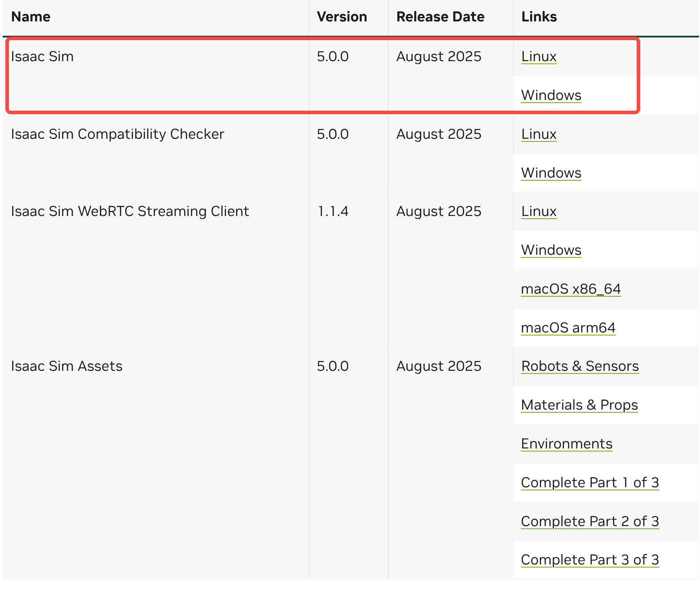Image resolution: width=700 pixels, height=589 pixels.
Task: Click the Name column header
Action: (x=30, y=17)
